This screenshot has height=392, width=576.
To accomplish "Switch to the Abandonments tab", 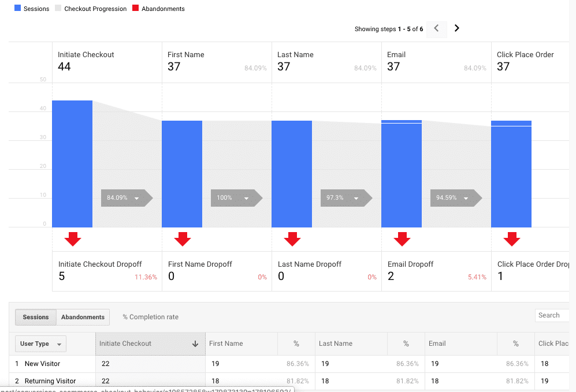I will coord(83,317).
